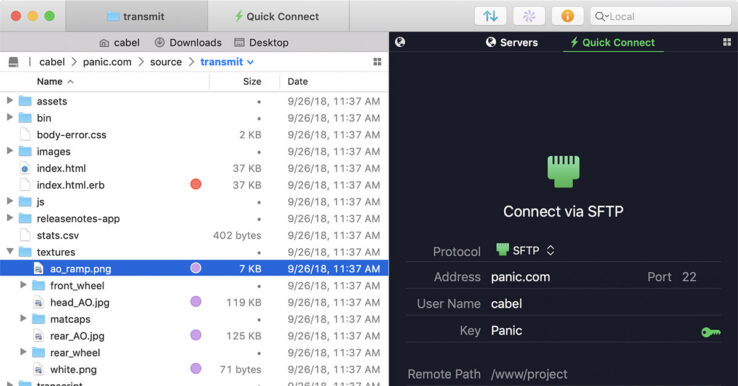Click the releasenotes-app folder icon

25,218
